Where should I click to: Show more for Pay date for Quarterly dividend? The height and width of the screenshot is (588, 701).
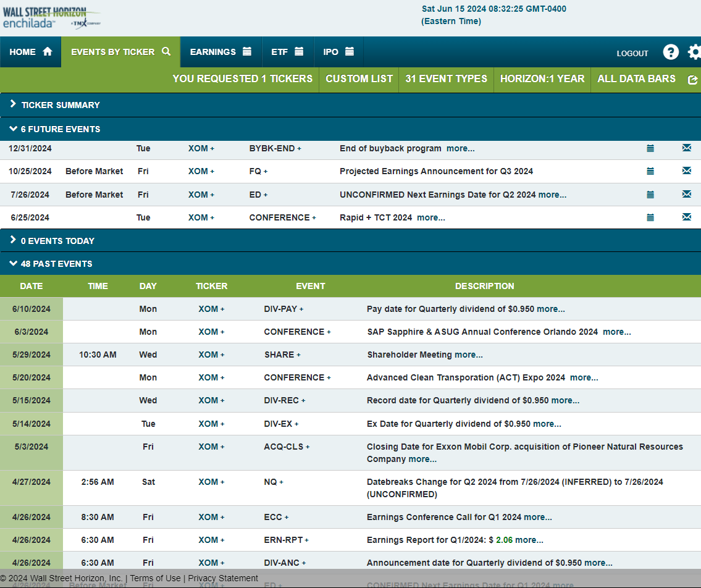pyautogui.click(x=551, y=309)
